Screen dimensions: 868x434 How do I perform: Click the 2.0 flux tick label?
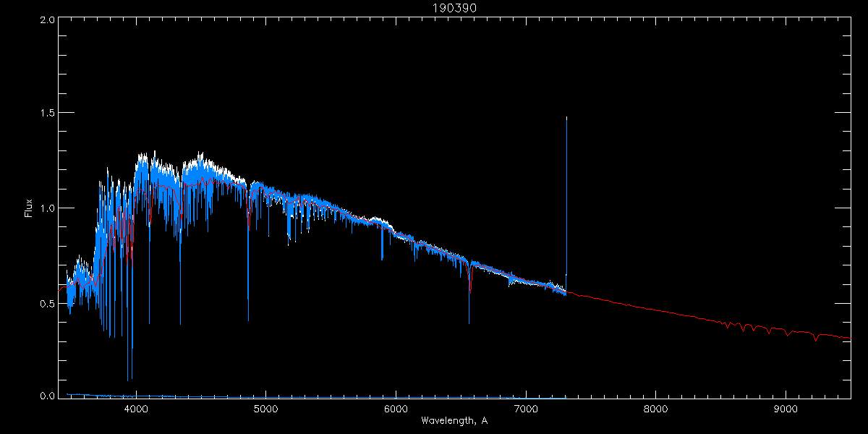[47, 20]
